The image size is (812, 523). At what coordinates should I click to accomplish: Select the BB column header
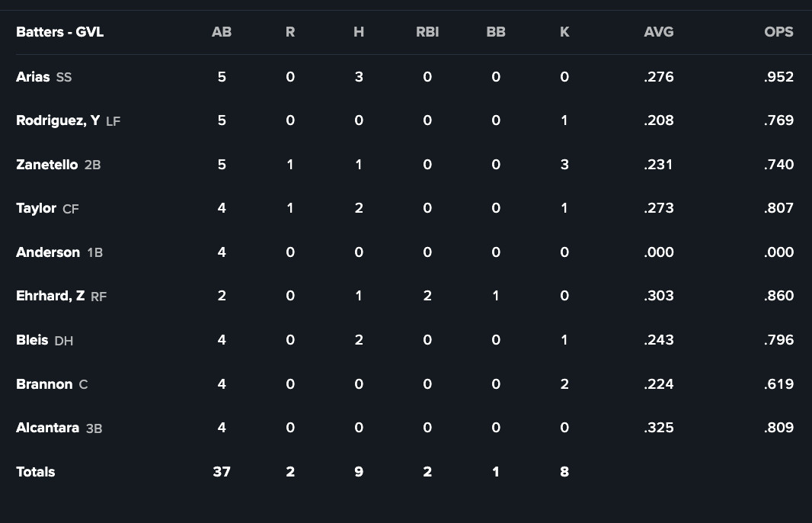coord(496,32)
